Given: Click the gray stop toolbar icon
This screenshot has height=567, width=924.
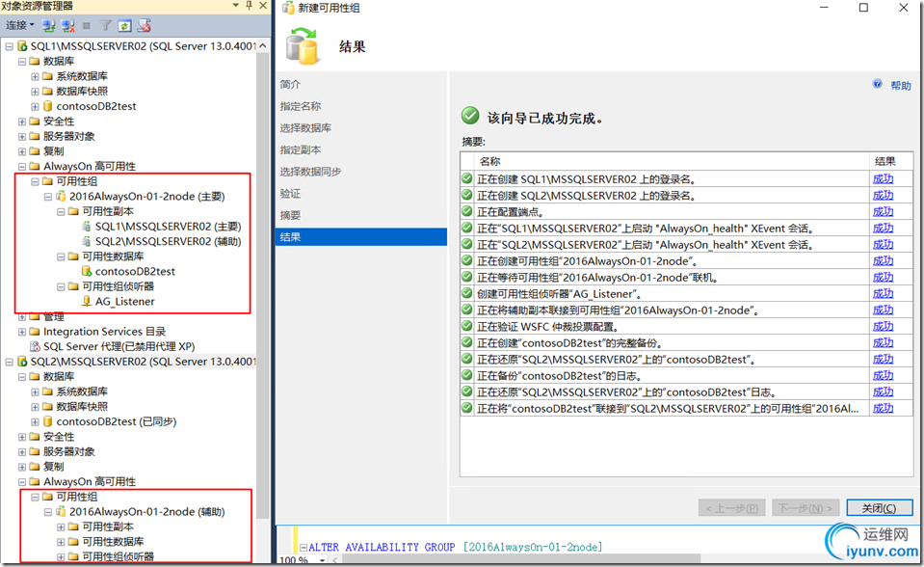Looking at the screenshot, I should pos(87,25).
